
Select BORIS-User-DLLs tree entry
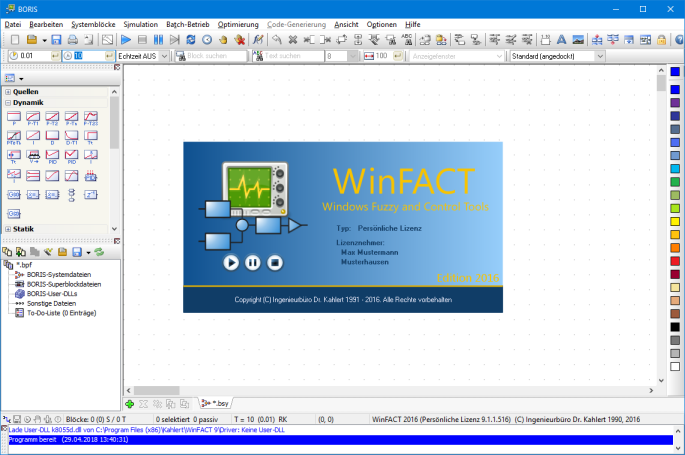tap(52, 294)
